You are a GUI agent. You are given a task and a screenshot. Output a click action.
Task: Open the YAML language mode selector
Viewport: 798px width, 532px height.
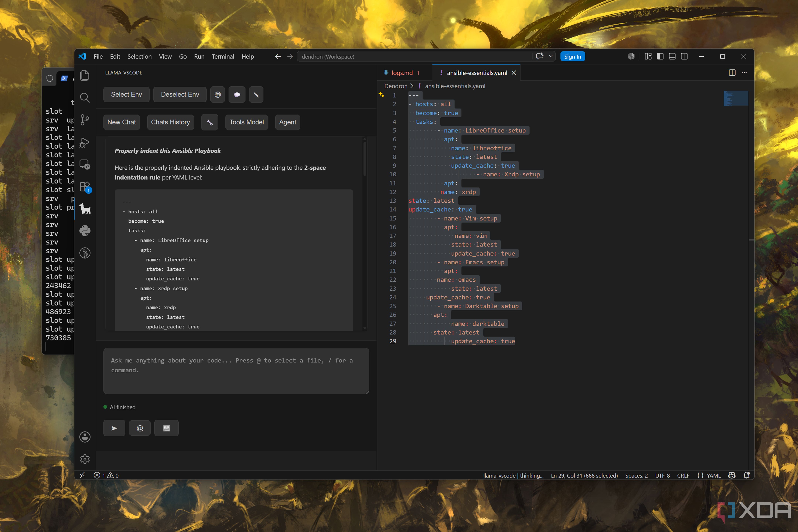[x=714, y=475]
